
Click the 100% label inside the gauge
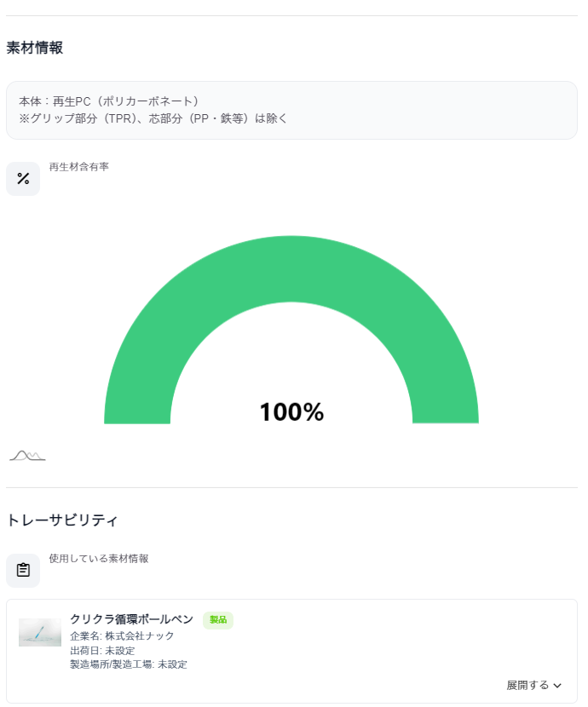point(291,412)
